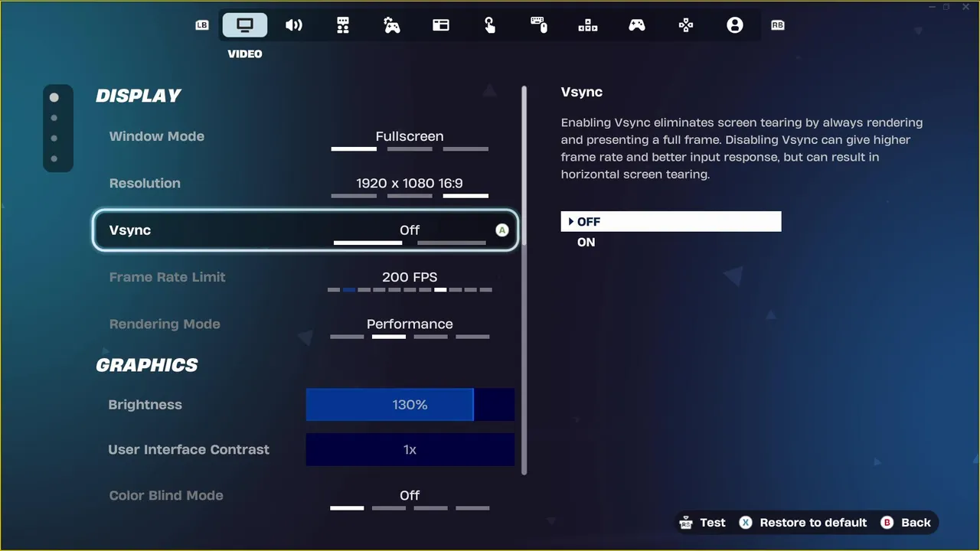Jump to the highlighted top section dot
This screenshot has width=980, height=551.
click(54, 97)
